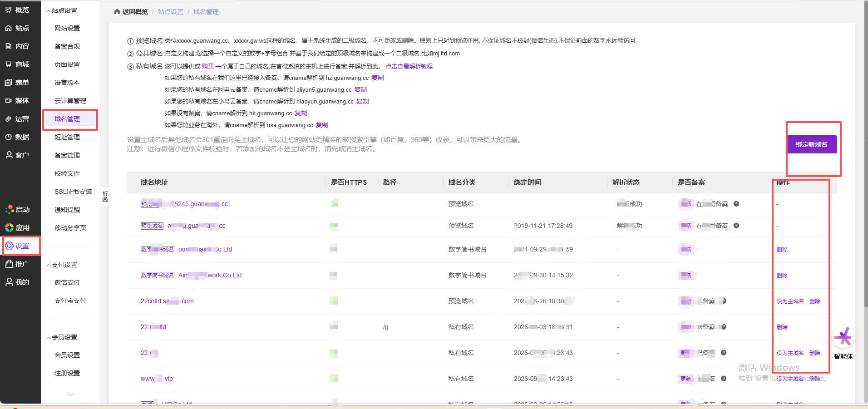The image size is (868, 409).
Task: Open SSL证书安装 menu item
Action: click(x=73, y=192)
